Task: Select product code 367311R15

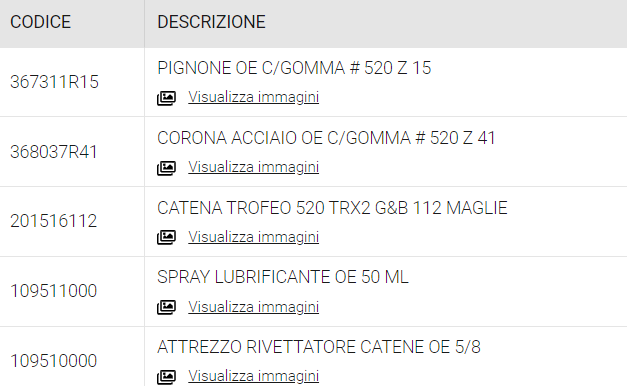Action: [54, 82]
